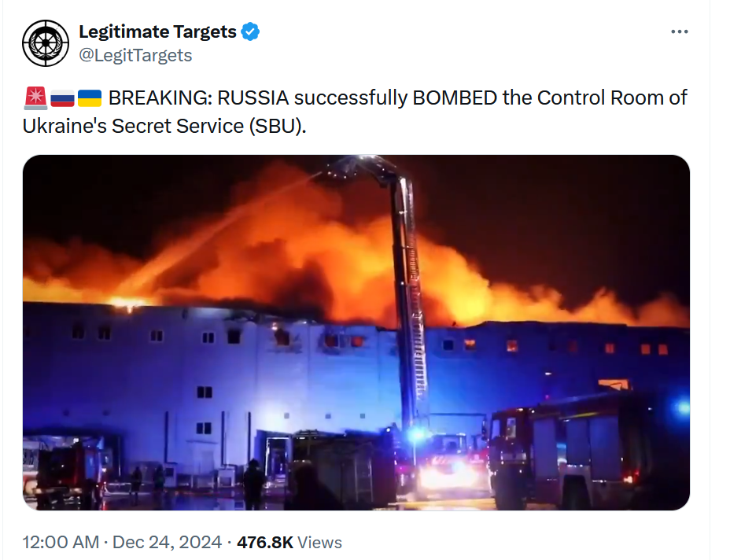
Task: Click the 476.8K view count
Action: coord(265,543)
